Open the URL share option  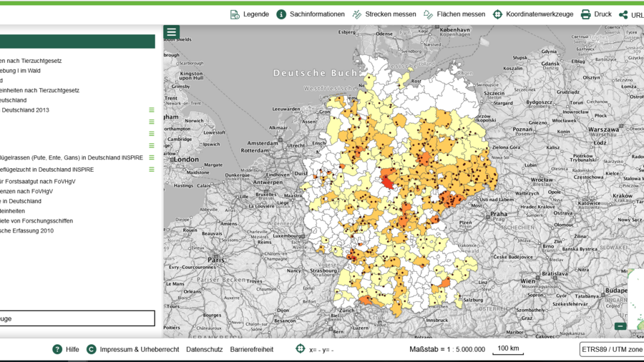click(631, 15)
